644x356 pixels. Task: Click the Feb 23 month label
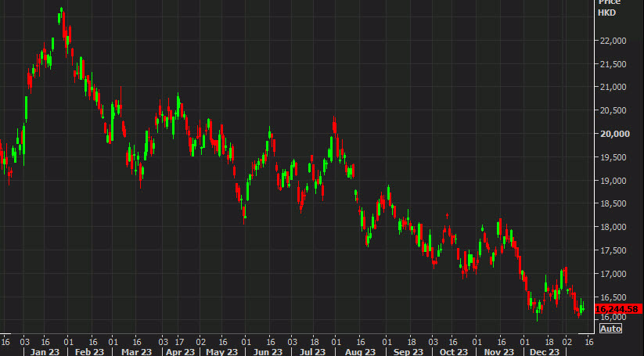coord(89,352)
